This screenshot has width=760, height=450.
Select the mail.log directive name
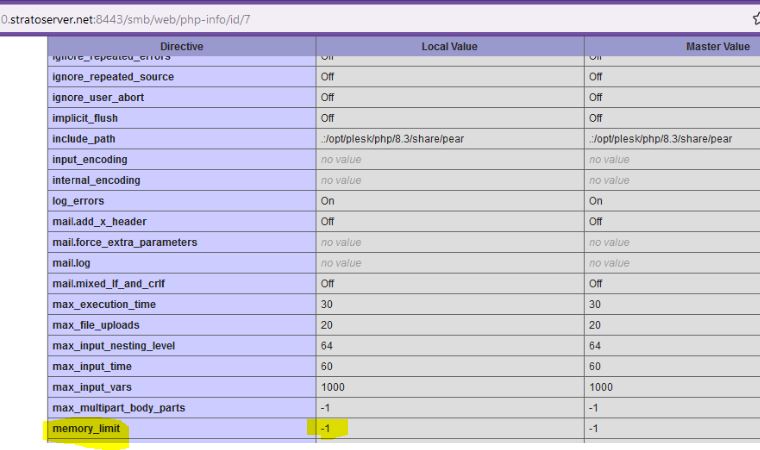[x=73, y=263]
